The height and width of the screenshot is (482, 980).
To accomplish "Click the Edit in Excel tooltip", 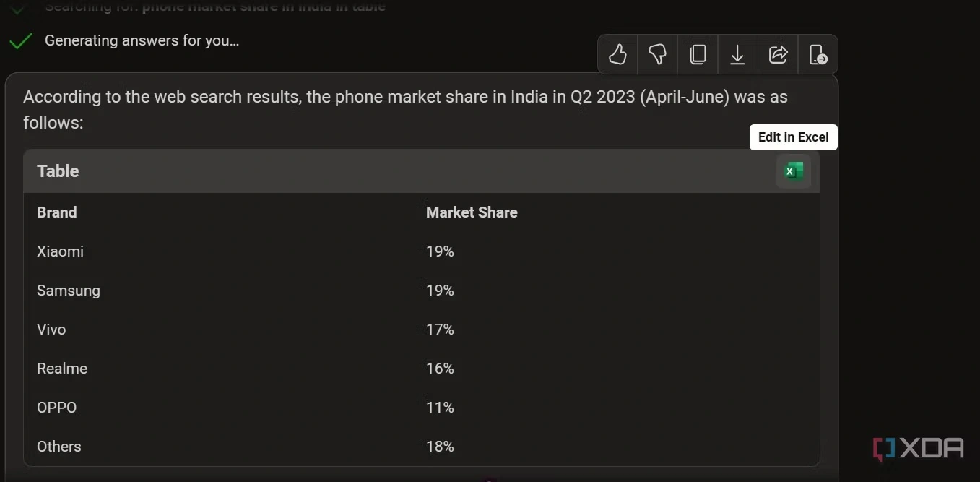I will [793, 137].
